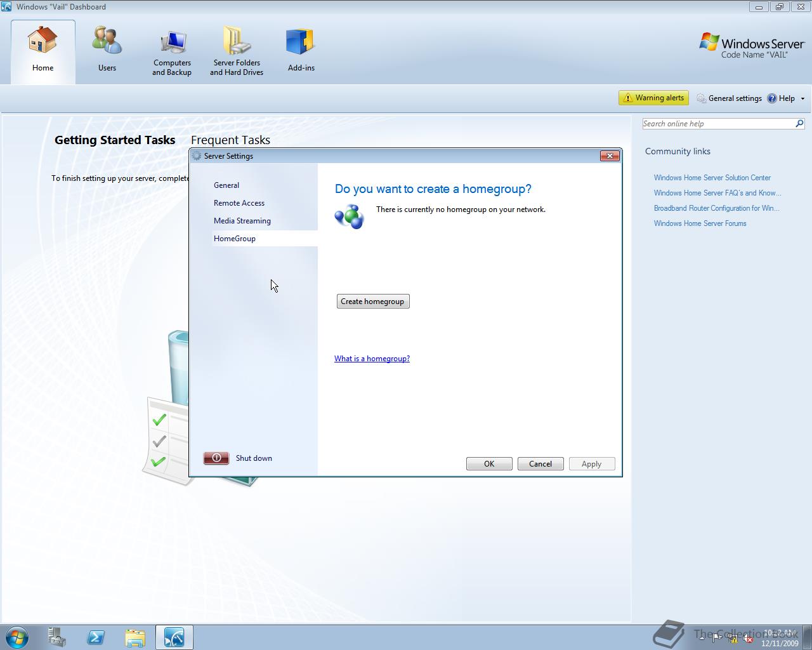
Task: Click the Vail Dashboard taskbar icon
Action: 174,637
